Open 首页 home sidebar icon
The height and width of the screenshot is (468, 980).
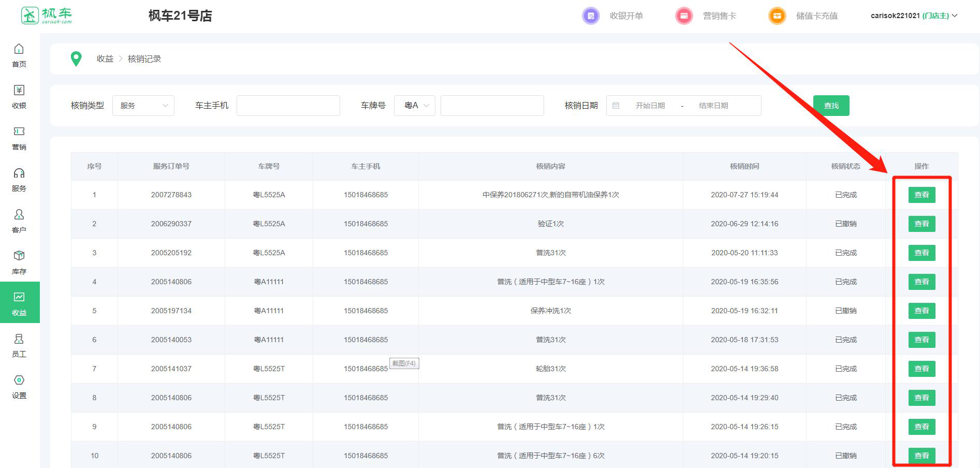[19, 49]
